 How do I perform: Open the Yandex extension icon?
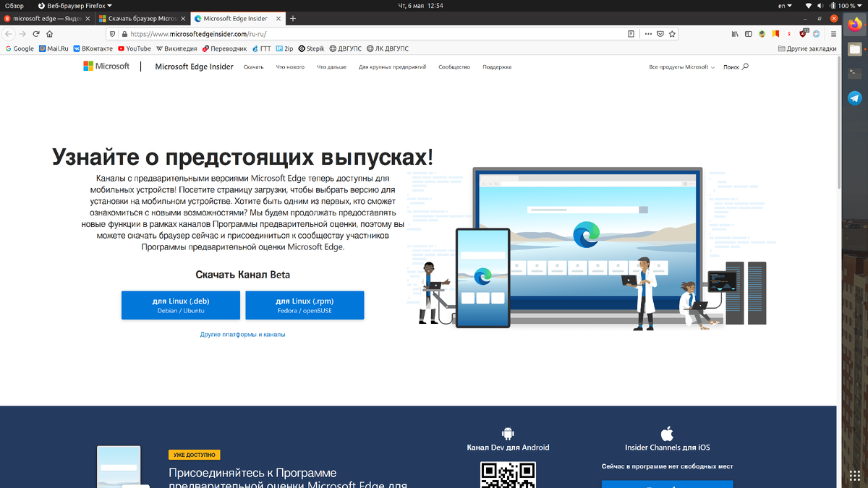coord(788,34)
